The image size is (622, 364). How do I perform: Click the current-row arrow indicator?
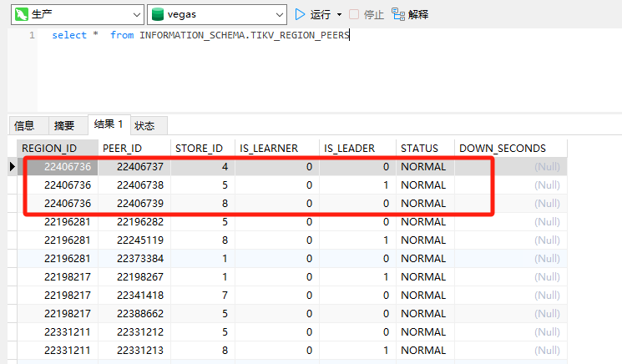click(x=13, y=167)
